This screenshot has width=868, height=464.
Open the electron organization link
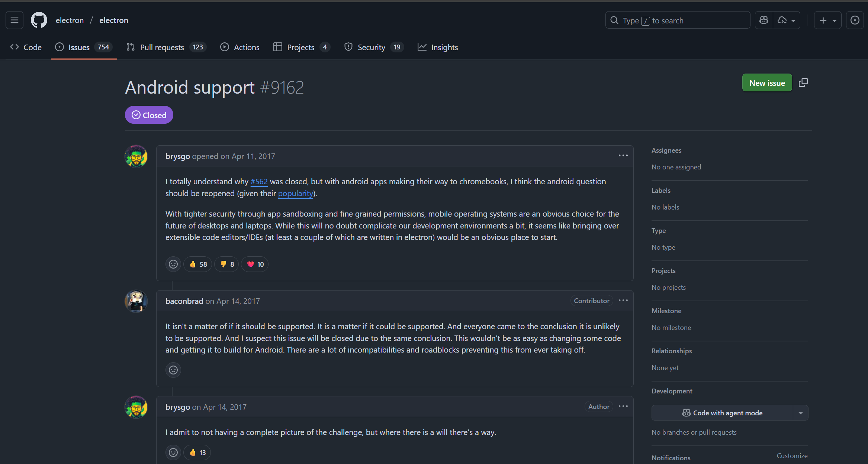click(70, 20)
